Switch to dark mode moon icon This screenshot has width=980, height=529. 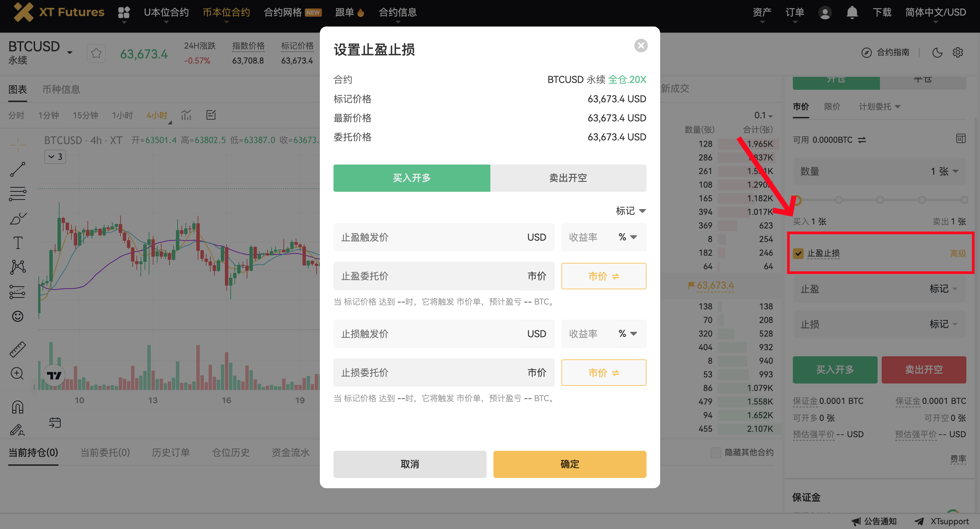pos(937,52)
